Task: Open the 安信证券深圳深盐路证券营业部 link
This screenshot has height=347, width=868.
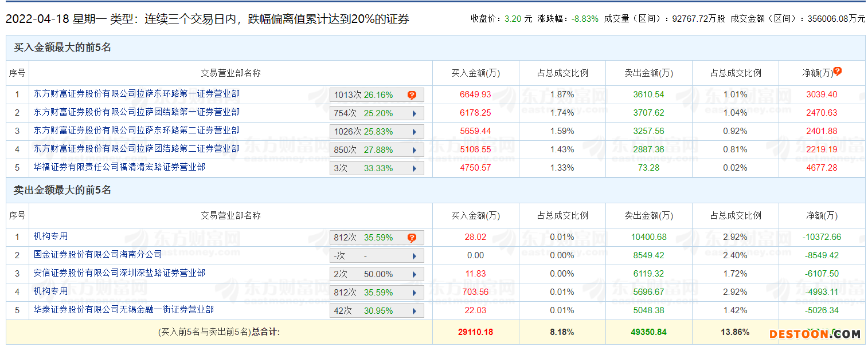Action: [x=119, y=273]
